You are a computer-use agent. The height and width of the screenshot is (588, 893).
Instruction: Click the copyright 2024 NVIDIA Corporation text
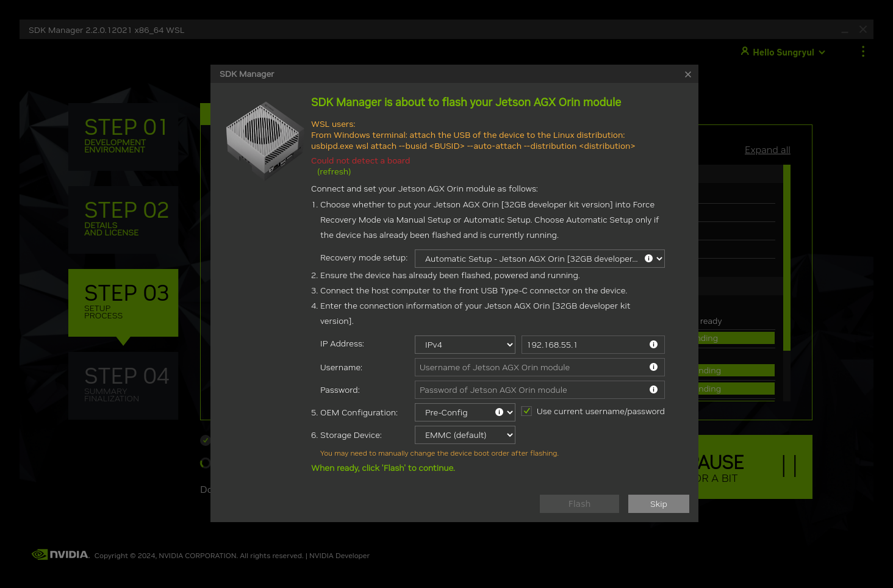[x=199, y=556]
